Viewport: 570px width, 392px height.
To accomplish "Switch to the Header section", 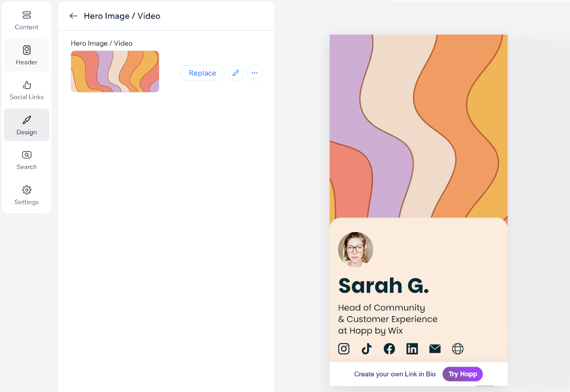I will click(27, 55).
